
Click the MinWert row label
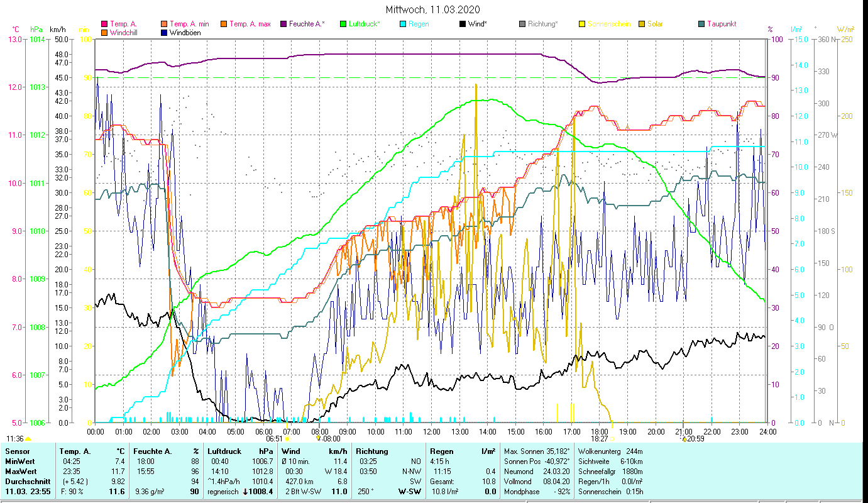(x=20, y=462)
